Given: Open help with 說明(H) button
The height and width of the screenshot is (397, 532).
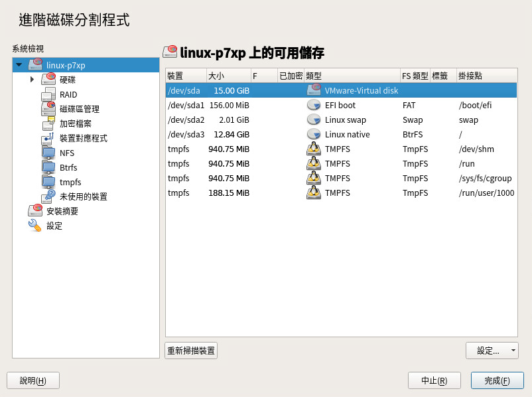Looking at the screenshot, I should (x=33, y=380).
